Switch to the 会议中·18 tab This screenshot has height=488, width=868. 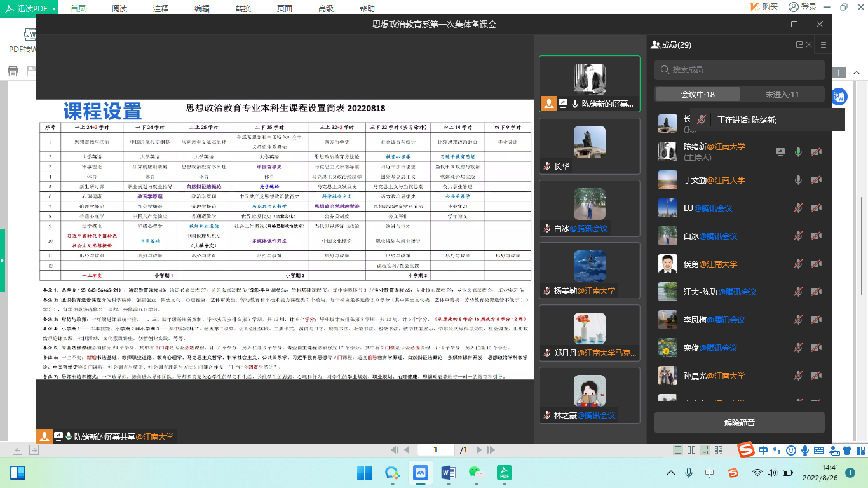tap(698, 94)
